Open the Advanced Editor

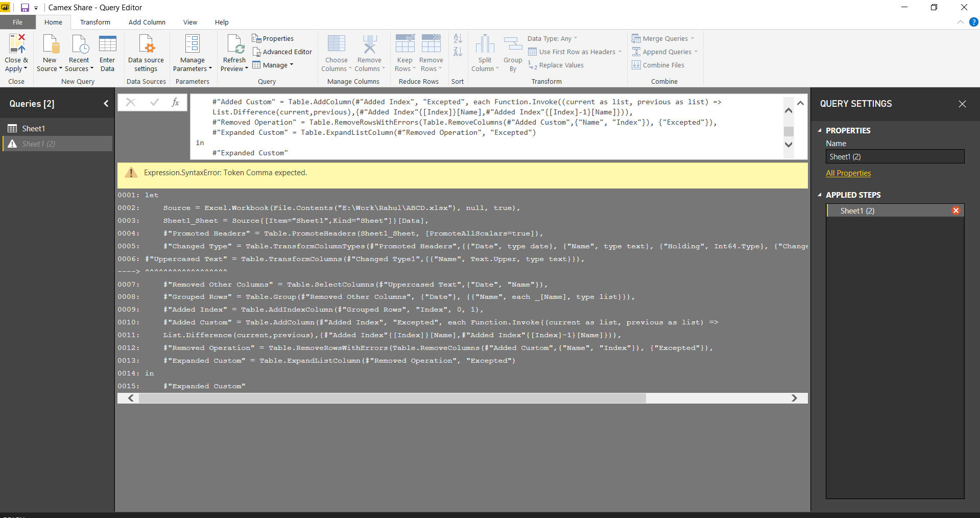pos(282,52)
